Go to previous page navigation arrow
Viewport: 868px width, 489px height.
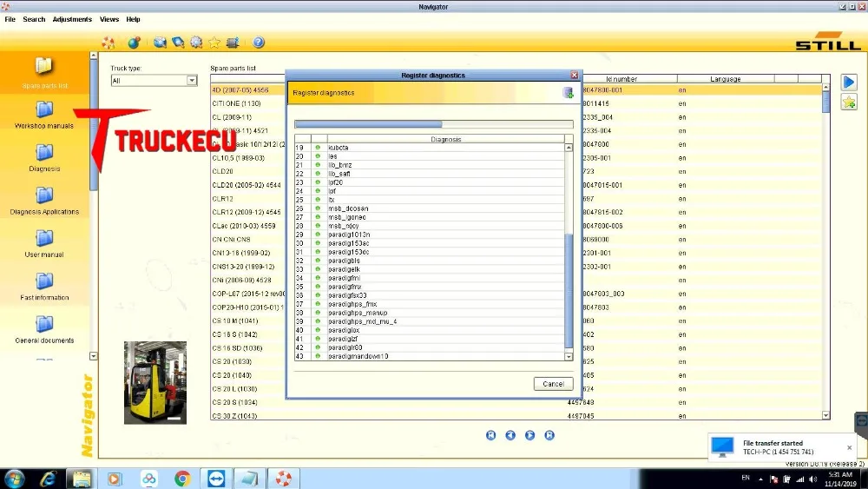[x=510, y=435]
